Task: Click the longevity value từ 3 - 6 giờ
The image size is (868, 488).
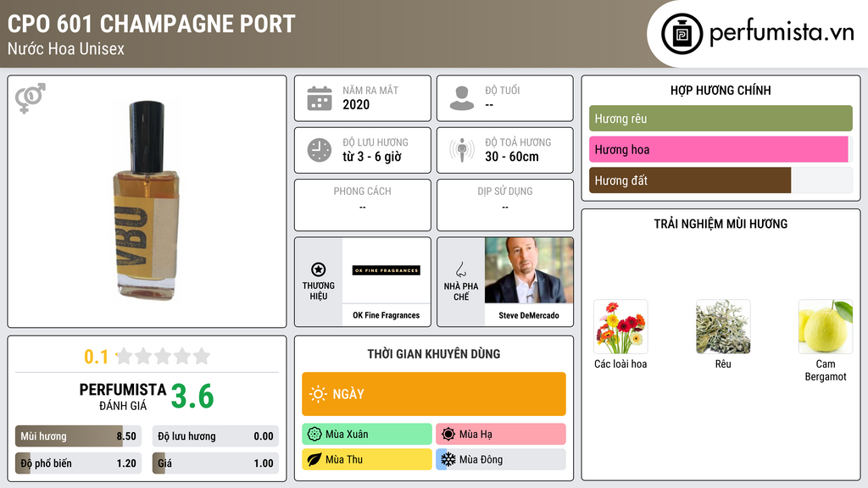Action: pyautogui.click(x=372, y=157)
